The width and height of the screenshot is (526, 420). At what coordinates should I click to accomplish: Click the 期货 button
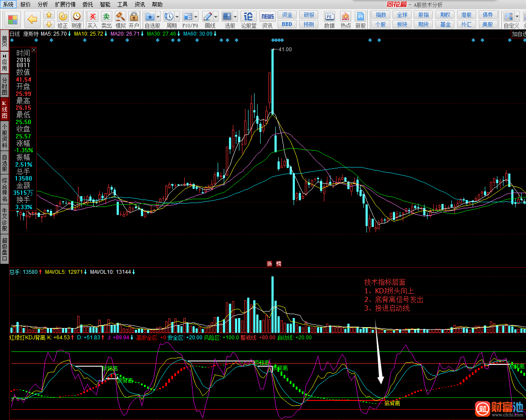424,24
